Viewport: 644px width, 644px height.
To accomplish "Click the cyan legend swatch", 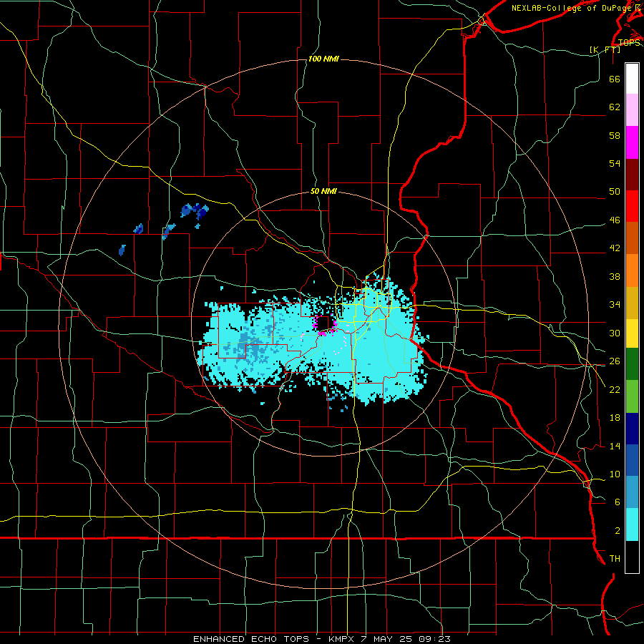I will pyautogui.click(x=632, y=525).
